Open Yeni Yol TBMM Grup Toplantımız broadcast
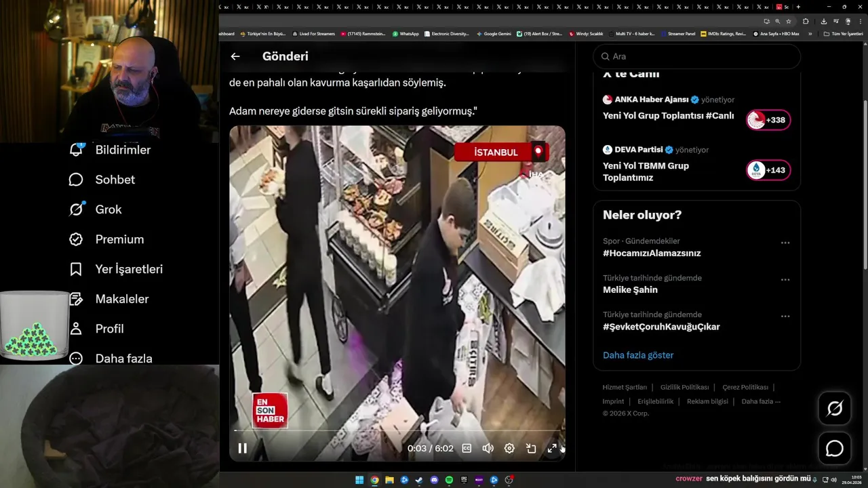The height and width of the screenshot is (488, 868). pyautogui.click(x=646, y=171)
